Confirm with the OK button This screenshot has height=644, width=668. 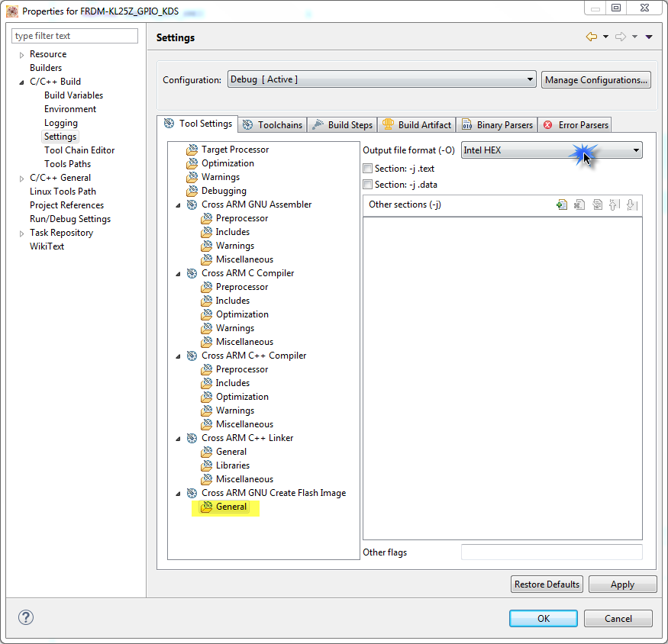tap(543, 619)
